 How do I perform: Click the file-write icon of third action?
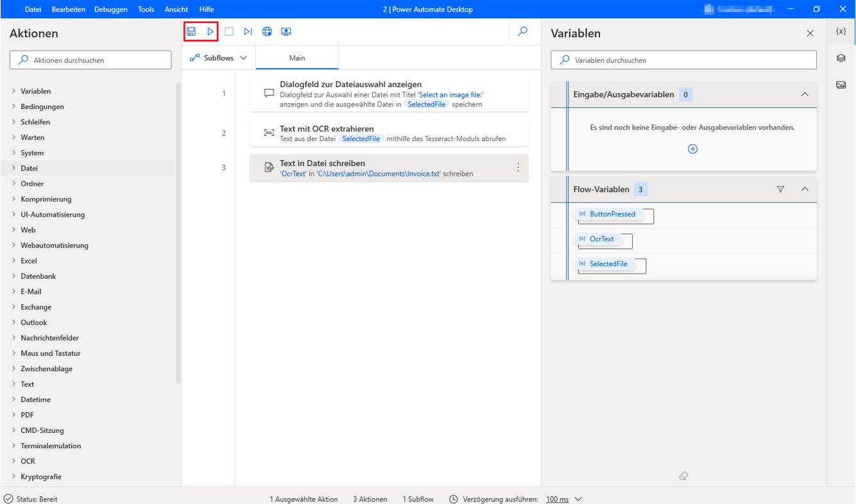270,167
